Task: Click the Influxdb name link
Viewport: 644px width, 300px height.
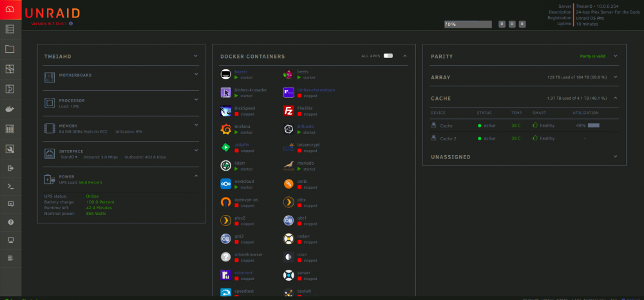Action: coord(305,126)
